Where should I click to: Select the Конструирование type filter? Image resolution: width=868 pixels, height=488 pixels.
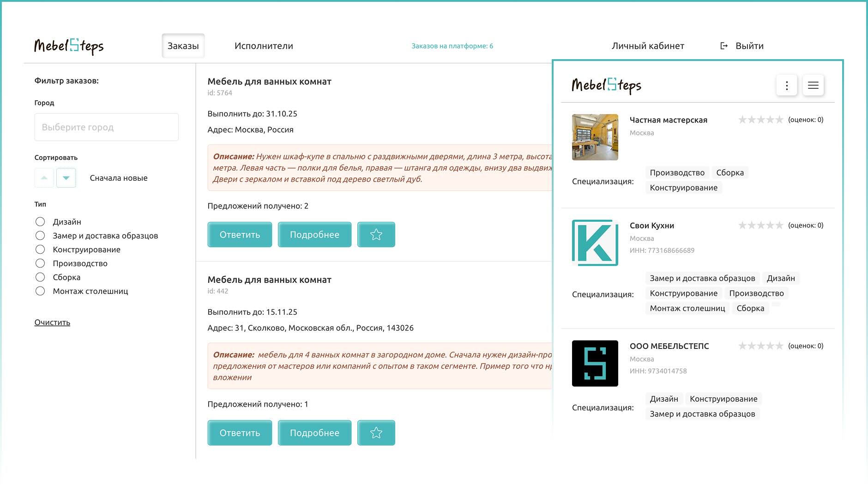(x=40, y=250)
